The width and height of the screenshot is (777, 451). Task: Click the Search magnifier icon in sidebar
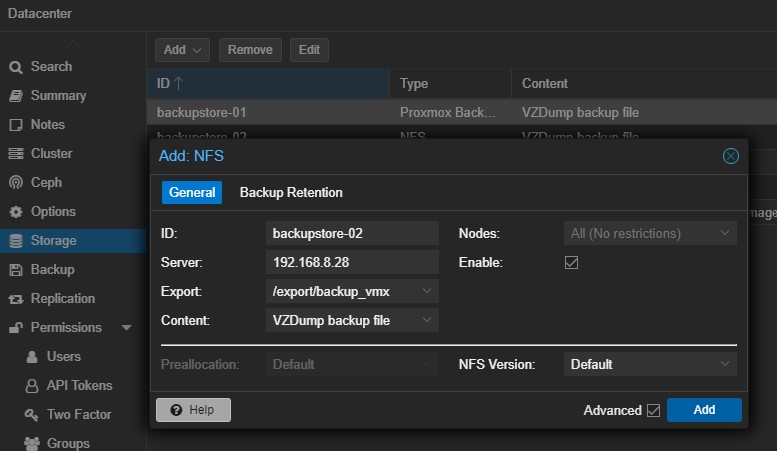coord(15,67)
